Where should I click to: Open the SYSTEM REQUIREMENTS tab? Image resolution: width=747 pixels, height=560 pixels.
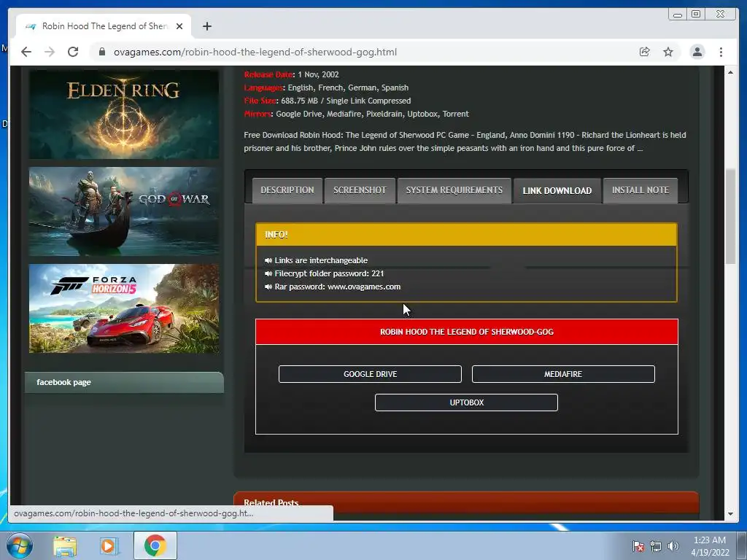454,190
